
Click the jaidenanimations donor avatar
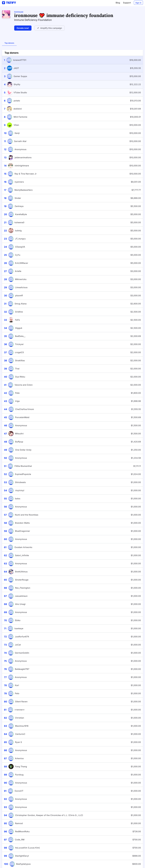coord(11,157)
